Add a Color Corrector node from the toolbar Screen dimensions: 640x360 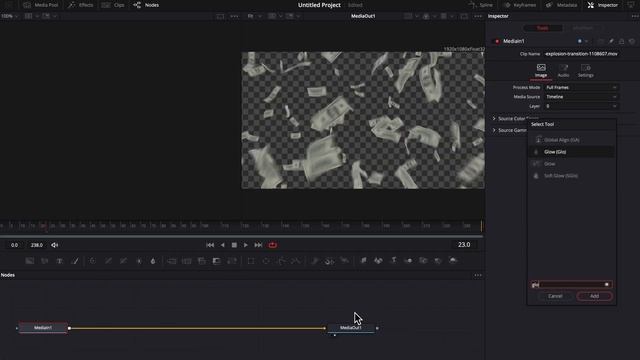click(x=93, y=261)
